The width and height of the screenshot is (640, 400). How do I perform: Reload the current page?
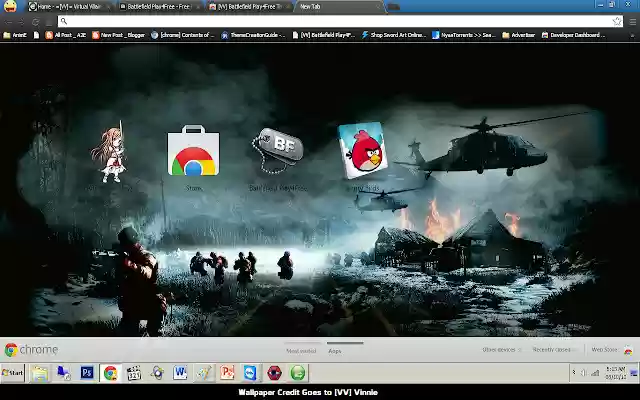36,22
